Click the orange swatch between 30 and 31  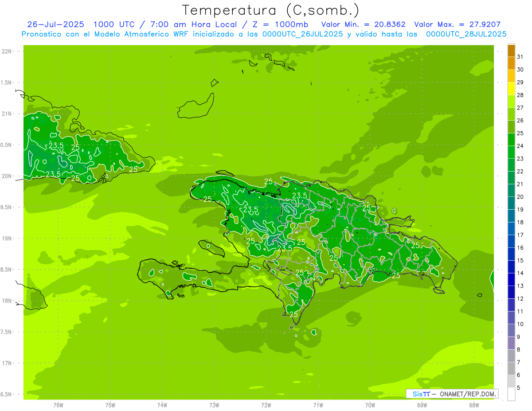511,63
